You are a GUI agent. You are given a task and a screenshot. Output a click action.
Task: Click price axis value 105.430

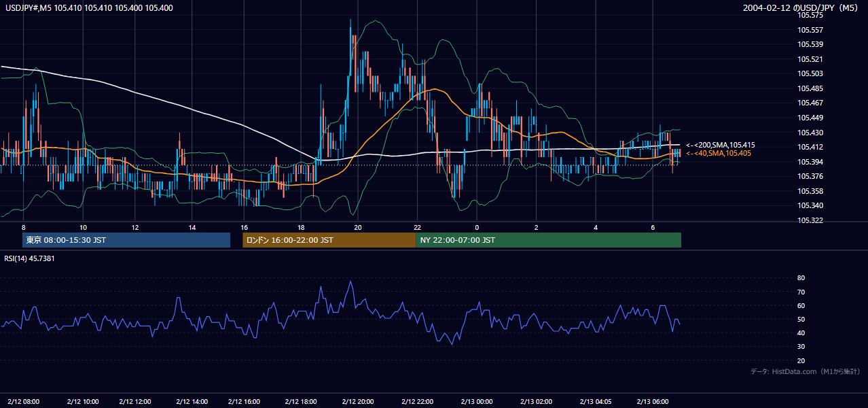[810, 133]
